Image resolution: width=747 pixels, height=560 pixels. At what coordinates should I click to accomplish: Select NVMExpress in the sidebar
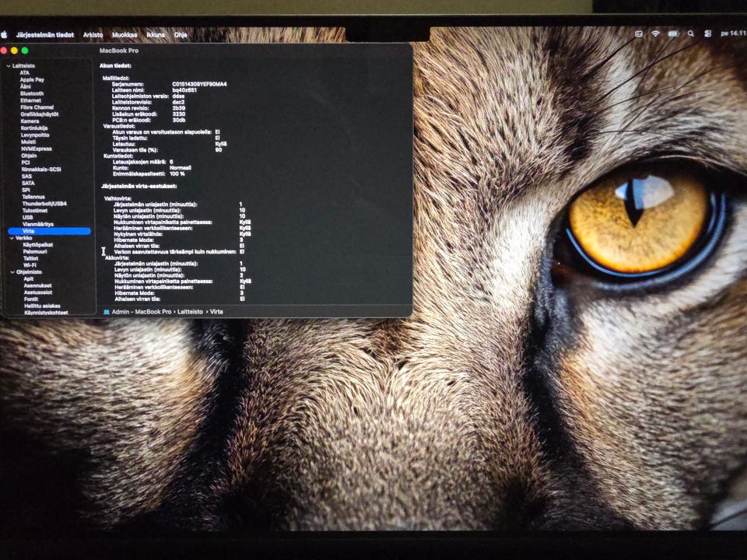coord(37,149)
